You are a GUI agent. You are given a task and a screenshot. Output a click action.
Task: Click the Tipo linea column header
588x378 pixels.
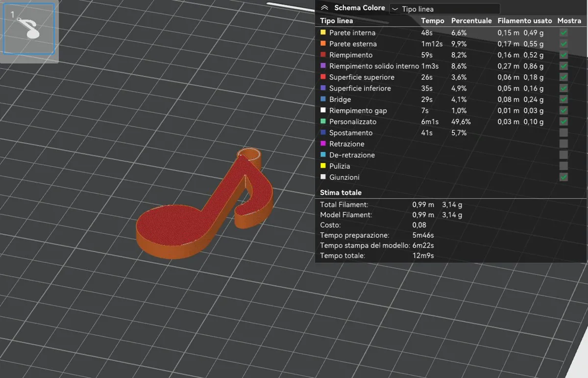pyautogui.click(x=337, y=21)
